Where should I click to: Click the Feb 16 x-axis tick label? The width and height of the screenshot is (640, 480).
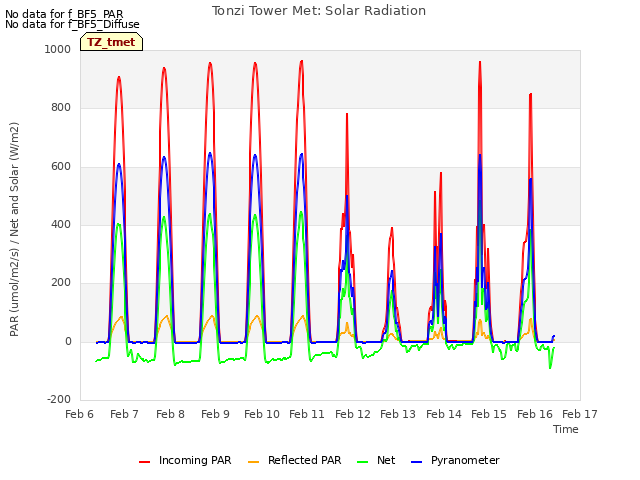[535, 414]
